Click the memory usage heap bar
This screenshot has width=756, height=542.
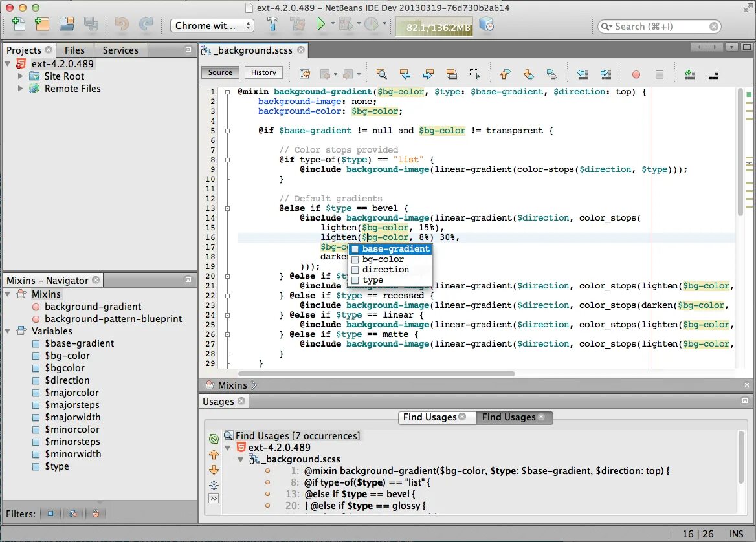[434, 27]
